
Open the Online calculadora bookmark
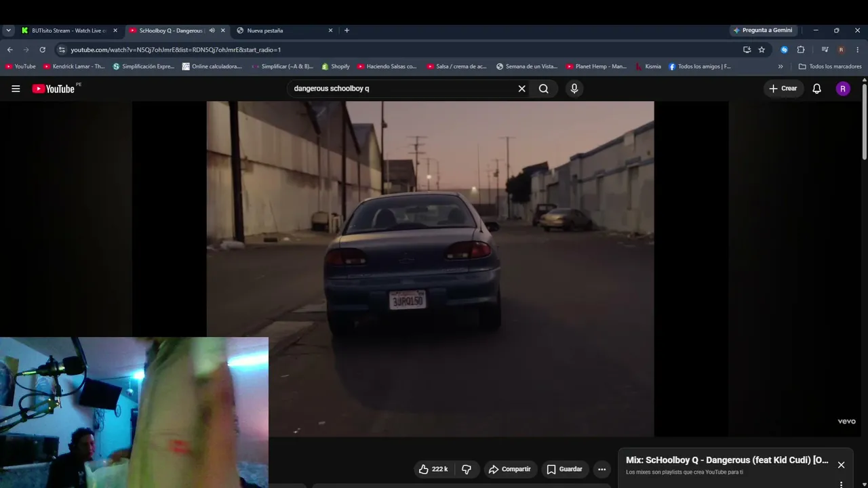[212, 66]
